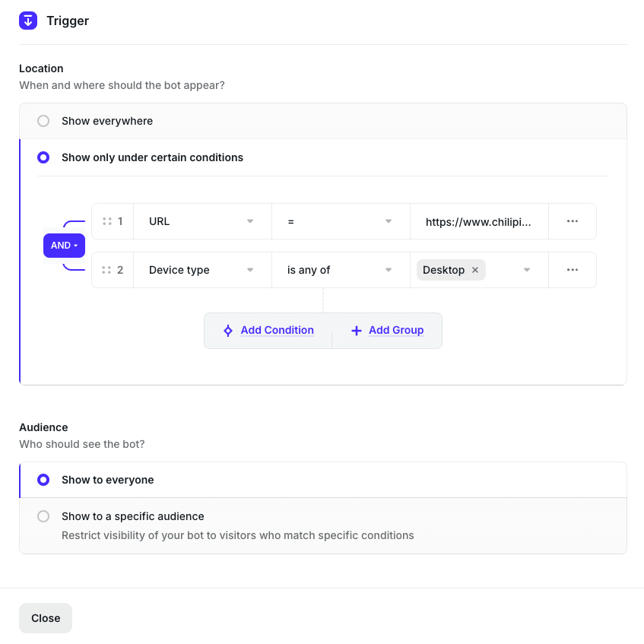
Task: Click the URL value input field
Action: click(478, 221)
